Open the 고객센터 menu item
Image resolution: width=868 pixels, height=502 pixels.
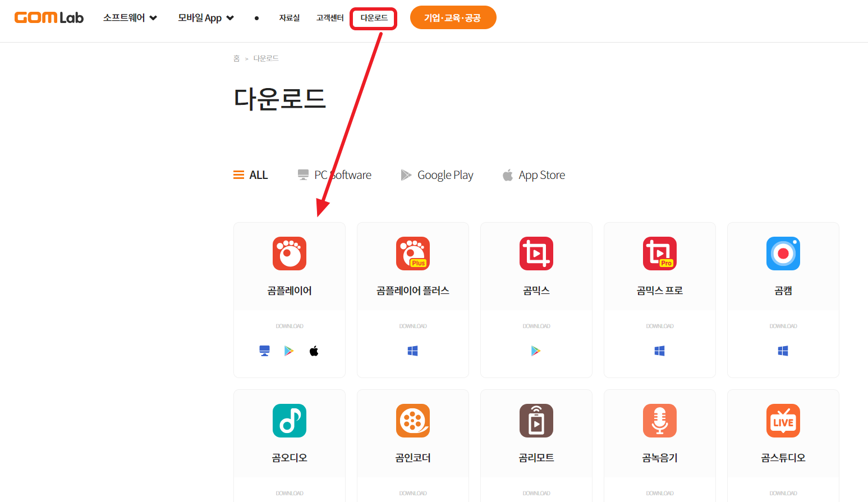click(x=330, y=18)
